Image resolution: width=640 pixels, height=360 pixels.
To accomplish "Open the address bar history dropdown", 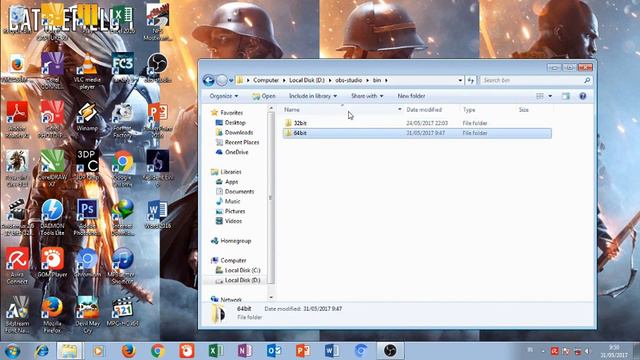I will (x=460, y=80).
